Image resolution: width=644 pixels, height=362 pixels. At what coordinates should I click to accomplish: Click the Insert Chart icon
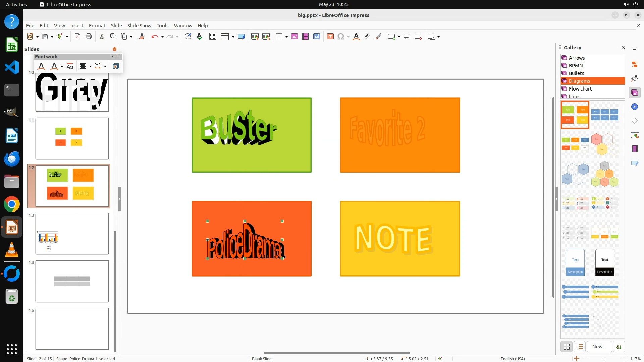[x=317, y=37]
